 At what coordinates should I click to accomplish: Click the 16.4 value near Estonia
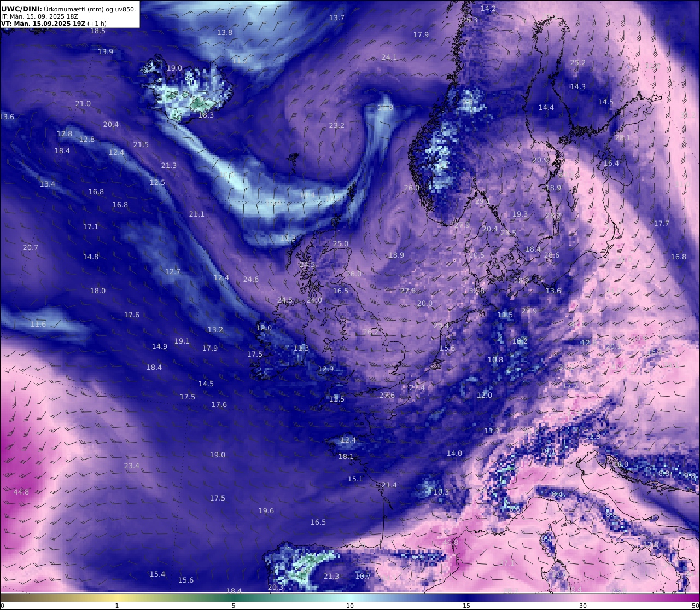611,163
